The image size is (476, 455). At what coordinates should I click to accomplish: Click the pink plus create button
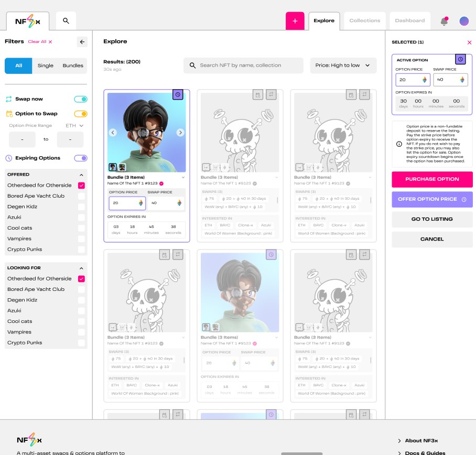coord(295,21)
